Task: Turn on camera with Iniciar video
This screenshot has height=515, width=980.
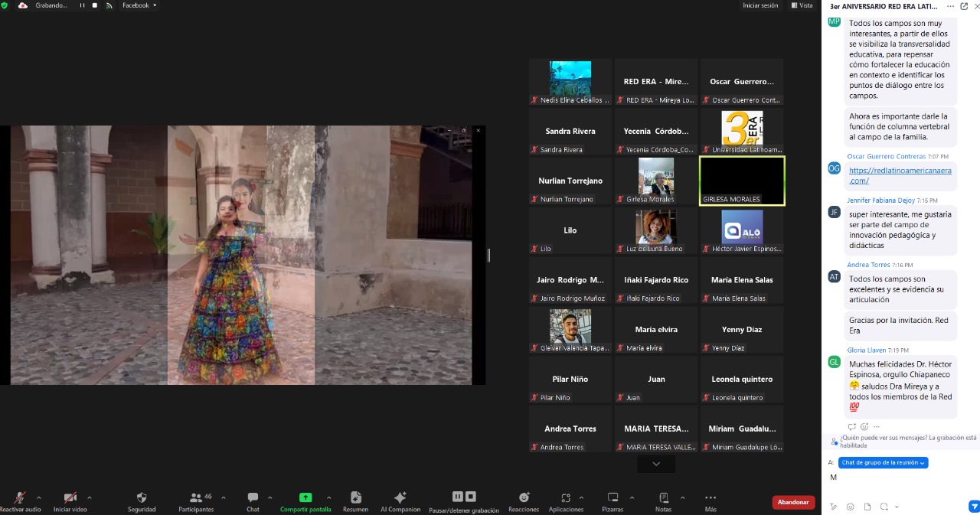Action: [x=70, y=497]
